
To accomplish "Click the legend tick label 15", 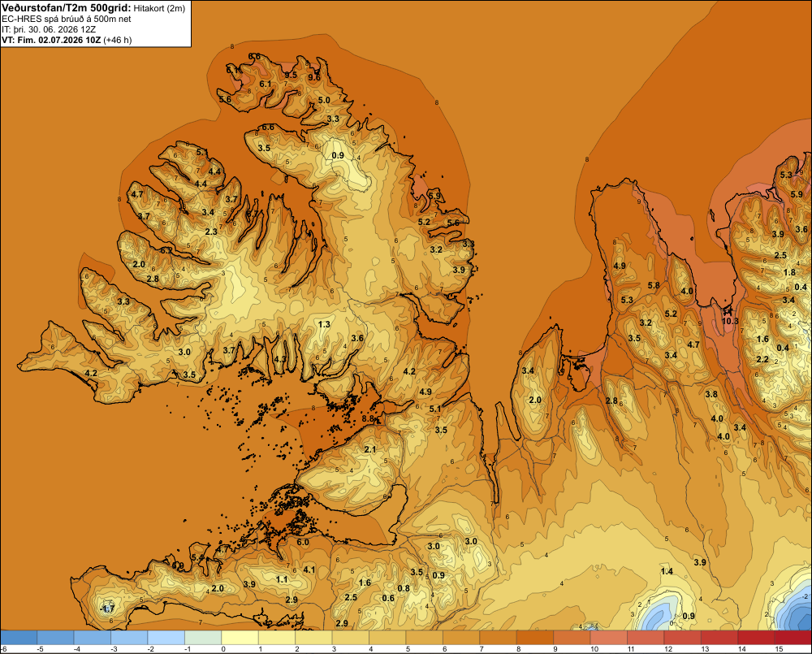I will pyautogui.click(x=779, y=649).
